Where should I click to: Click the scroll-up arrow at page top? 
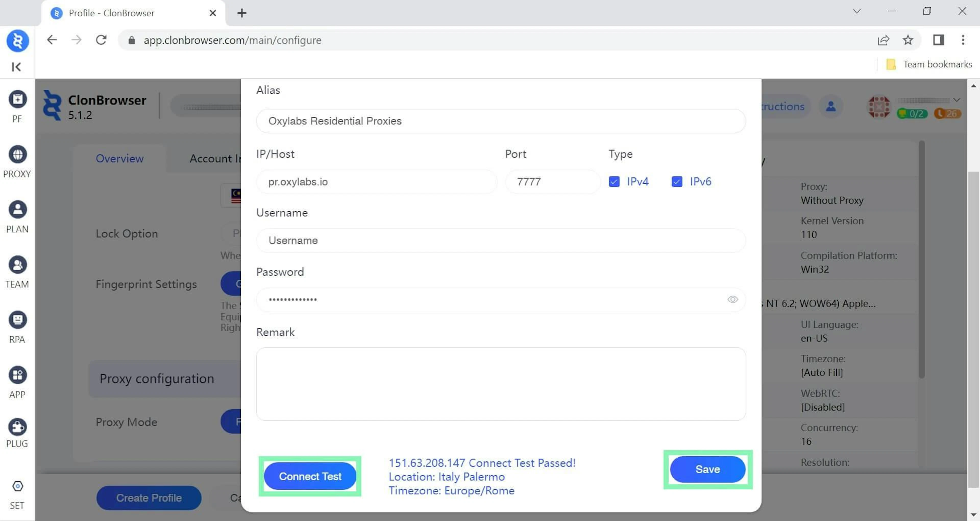coord(973,86)
